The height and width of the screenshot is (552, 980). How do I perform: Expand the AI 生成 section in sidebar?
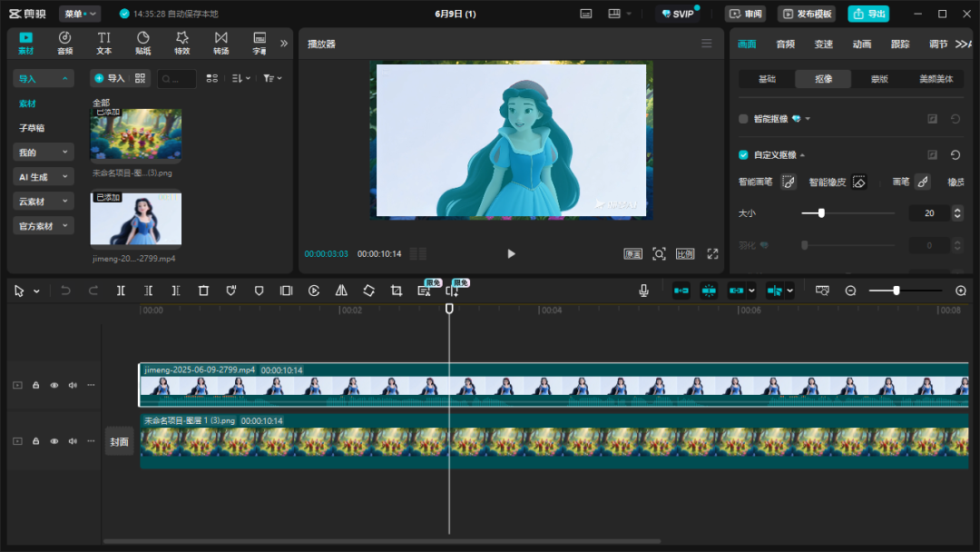(43, 177)
